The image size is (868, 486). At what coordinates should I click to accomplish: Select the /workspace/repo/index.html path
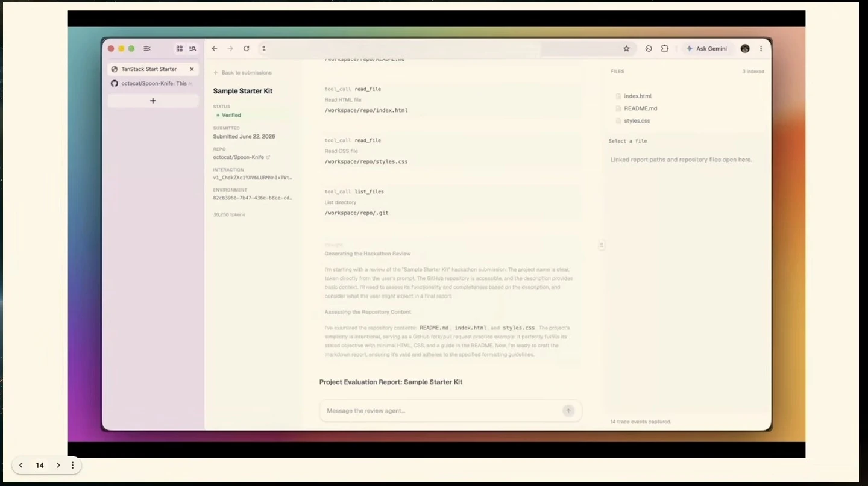[366, 111]
